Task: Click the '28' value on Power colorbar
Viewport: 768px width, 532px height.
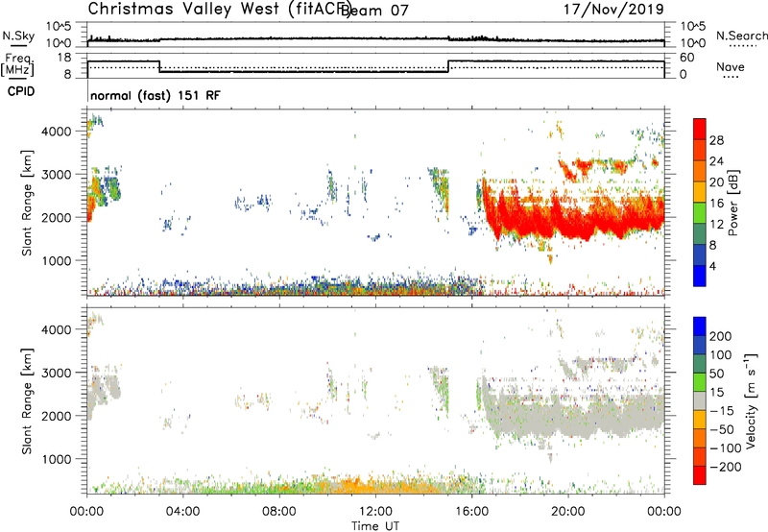Action: 716,140
